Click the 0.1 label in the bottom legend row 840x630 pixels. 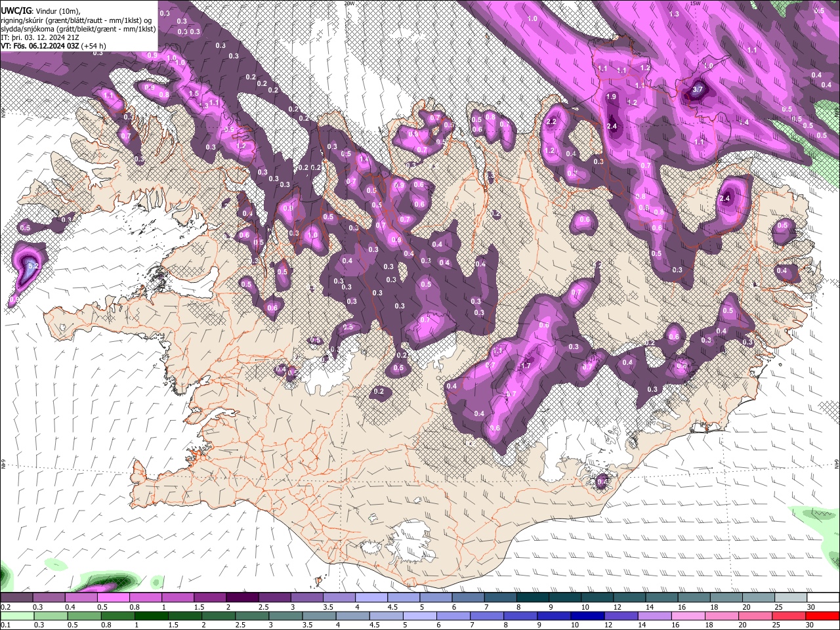(x=6, y=625)
